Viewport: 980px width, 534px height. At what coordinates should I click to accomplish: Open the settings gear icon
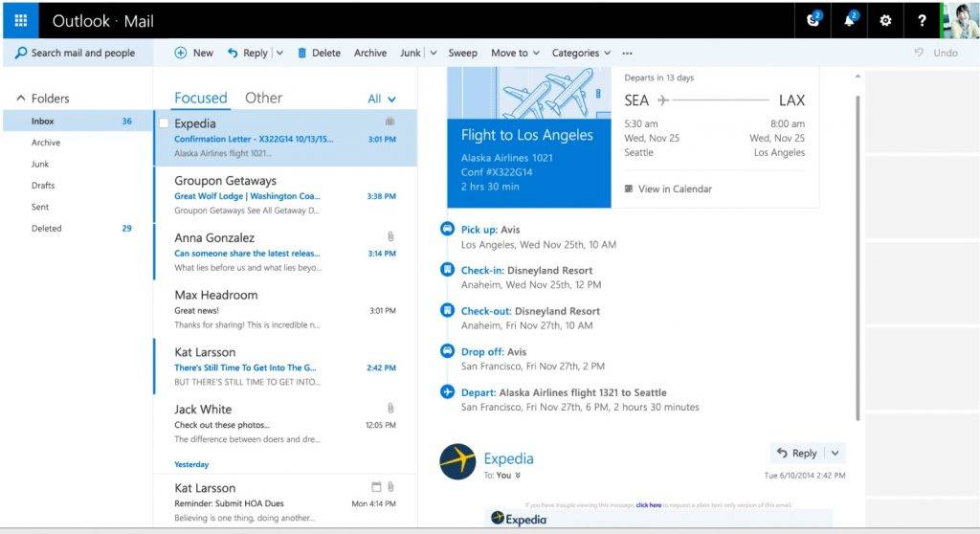coord(885,21)
